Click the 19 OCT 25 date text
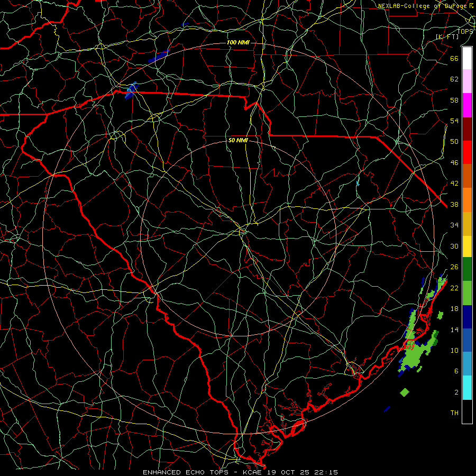476x476 pixels. click(x=288, y=472)
